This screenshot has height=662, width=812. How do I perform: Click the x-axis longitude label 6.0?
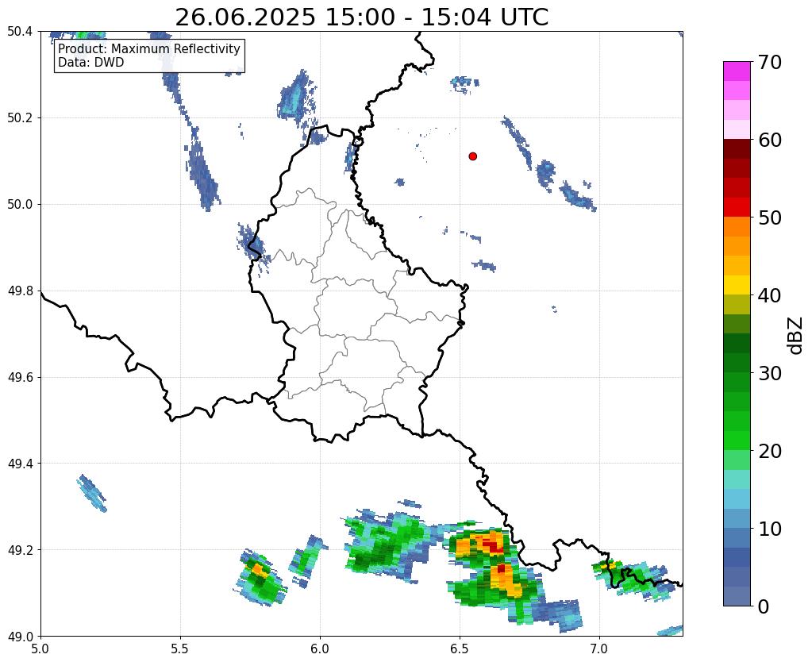(x=320, y=649)
